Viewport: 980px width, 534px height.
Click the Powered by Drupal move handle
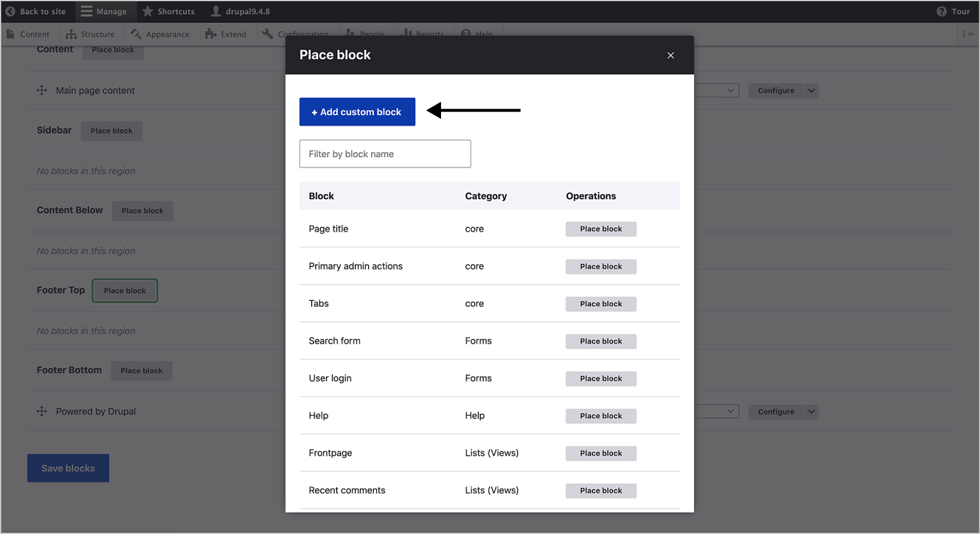click(42, 411)
